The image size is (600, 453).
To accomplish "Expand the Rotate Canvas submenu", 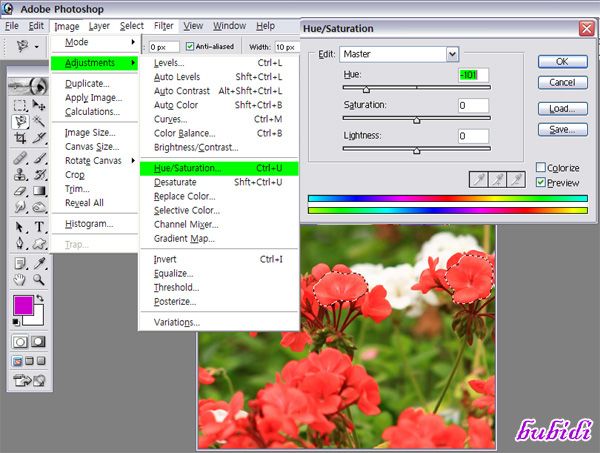I will pos(96,161).
